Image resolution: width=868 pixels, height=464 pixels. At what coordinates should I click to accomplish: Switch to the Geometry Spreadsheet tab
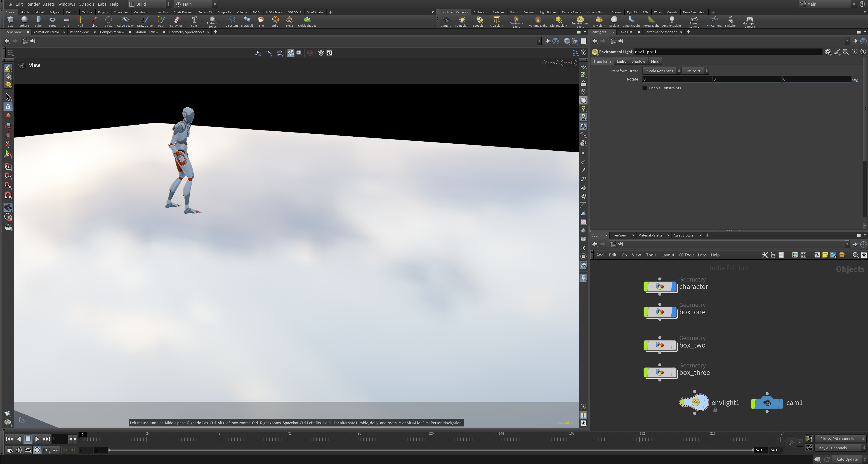186,32
